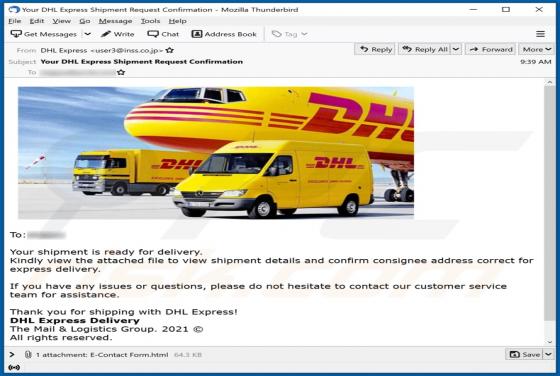
Task: Click the 'DHL Express Delivery' bold signature
Action: pos(75,320)
